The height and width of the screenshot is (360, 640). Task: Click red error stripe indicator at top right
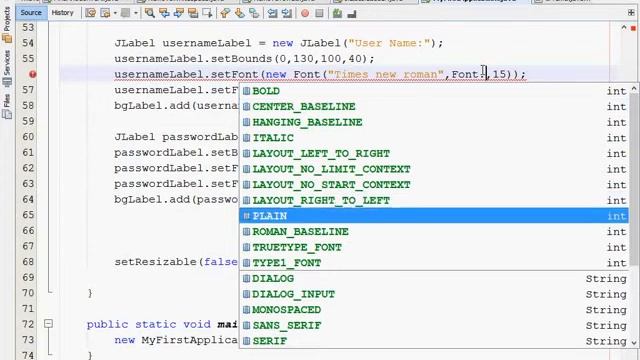tap(633, 28)
